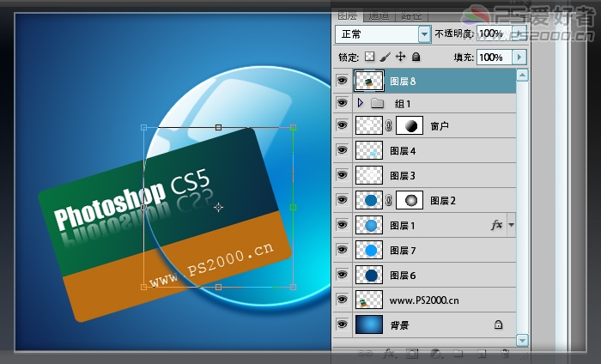601x364 pixels.
Task: Click the padlock icon on 背景 layer
Action: pos(498,325)
